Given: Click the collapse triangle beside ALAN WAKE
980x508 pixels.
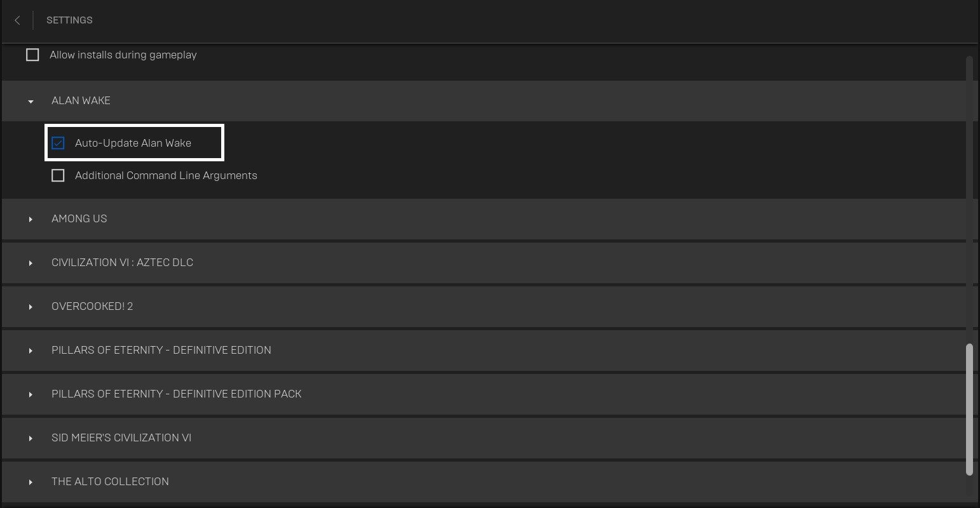Looking at the screenshot, I should pos(31,100).
